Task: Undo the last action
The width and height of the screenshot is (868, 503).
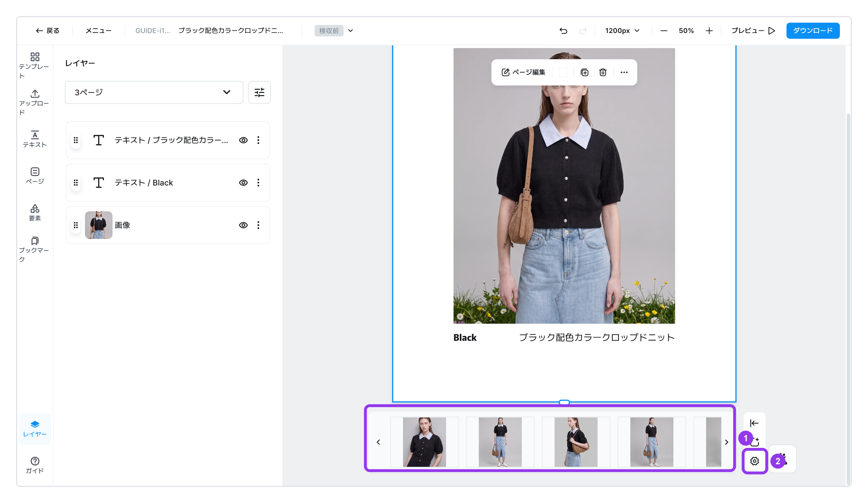Action: [563, 31]
